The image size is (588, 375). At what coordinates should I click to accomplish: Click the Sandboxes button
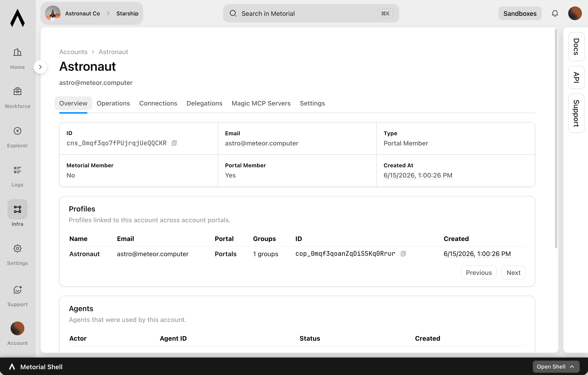(520, 13)
